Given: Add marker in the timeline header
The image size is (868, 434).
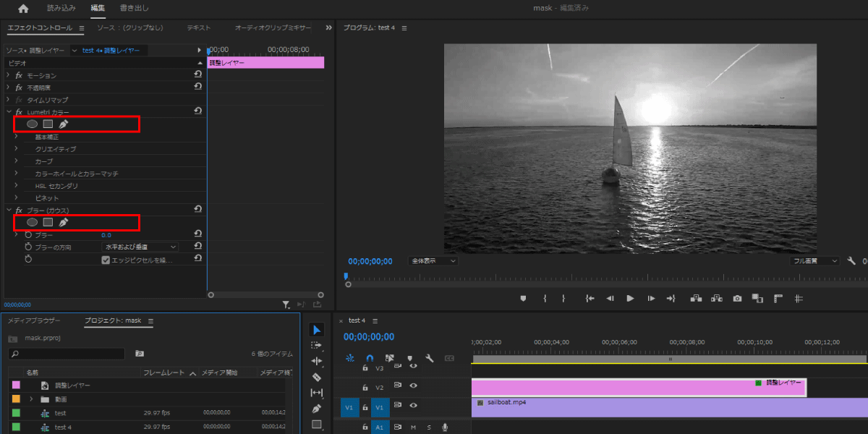Looking at the screenshot, I should [x=409, y=357].
